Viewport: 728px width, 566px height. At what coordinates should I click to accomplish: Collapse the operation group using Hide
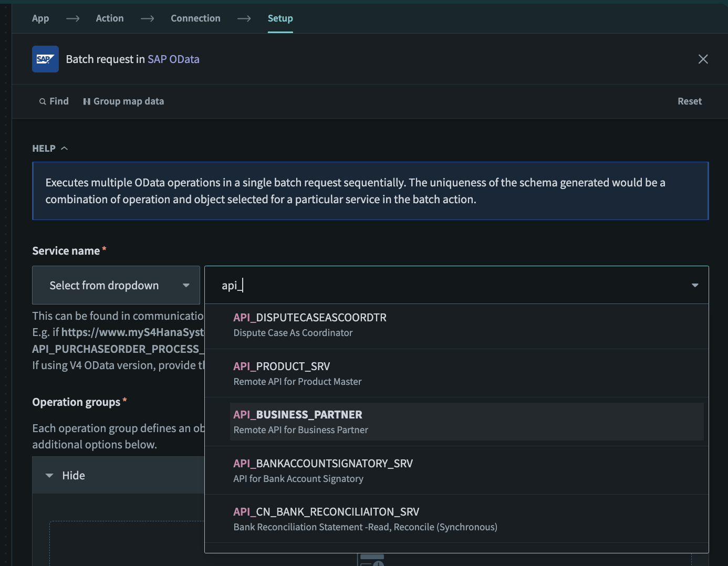(x=72, y=476)
